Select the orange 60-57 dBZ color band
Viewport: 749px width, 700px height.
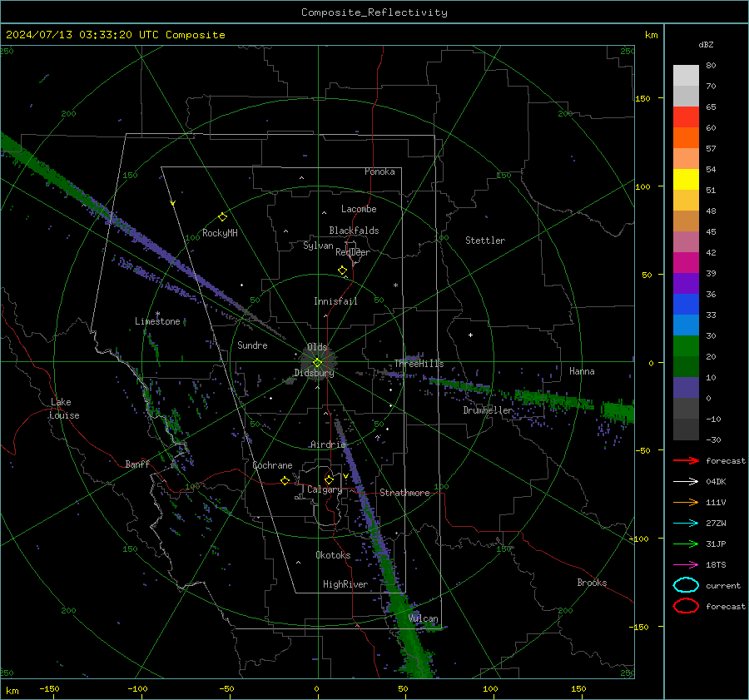click(686, 138)
